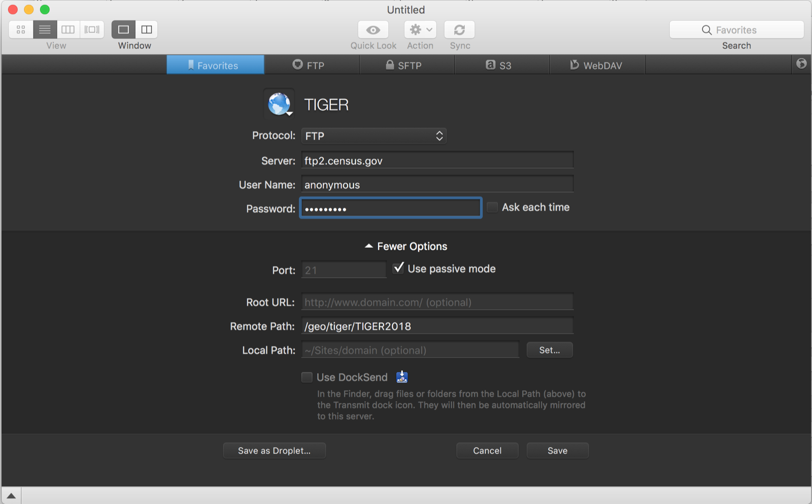The width and height of the screenshot is (812, 504).
Task: Switch to list view mode
Action: coord(45,29)
